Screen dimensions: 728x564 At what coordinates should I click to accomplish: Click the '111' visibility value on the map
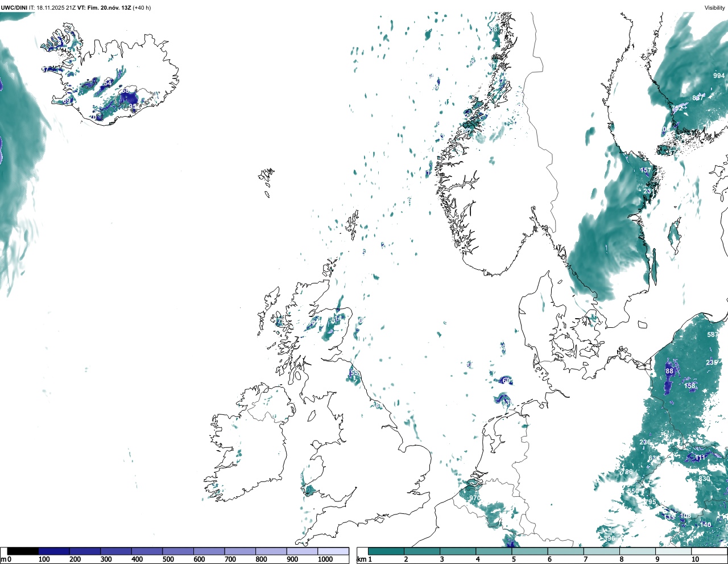tap(700, 458)
